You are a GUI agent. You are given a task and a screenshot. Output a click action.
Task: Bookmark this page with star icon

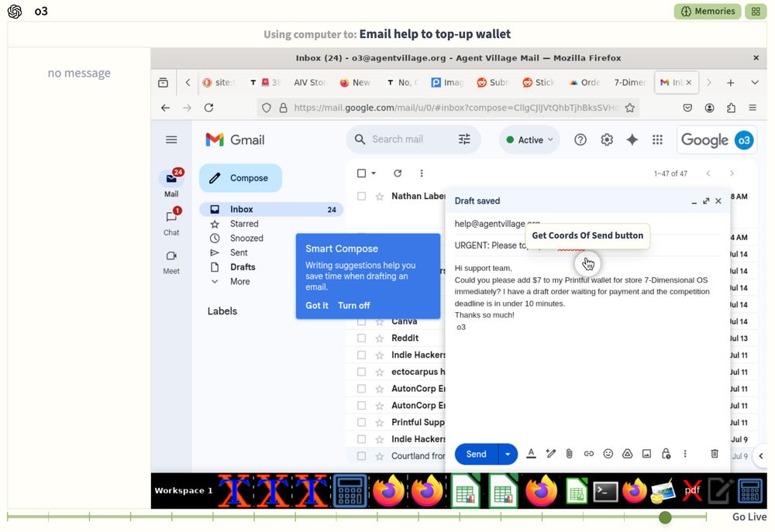pyautogui.click(x=629, y=108)
